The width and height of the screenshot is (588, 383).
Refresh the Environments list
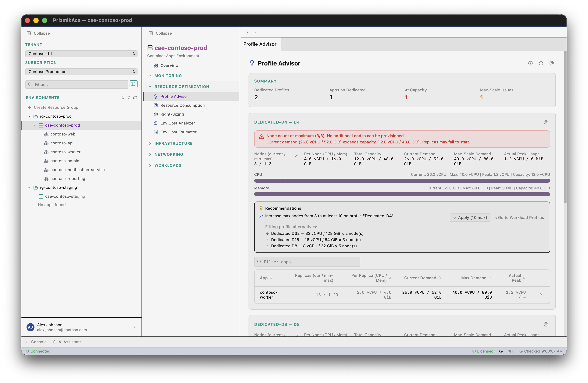click(135, 98)
